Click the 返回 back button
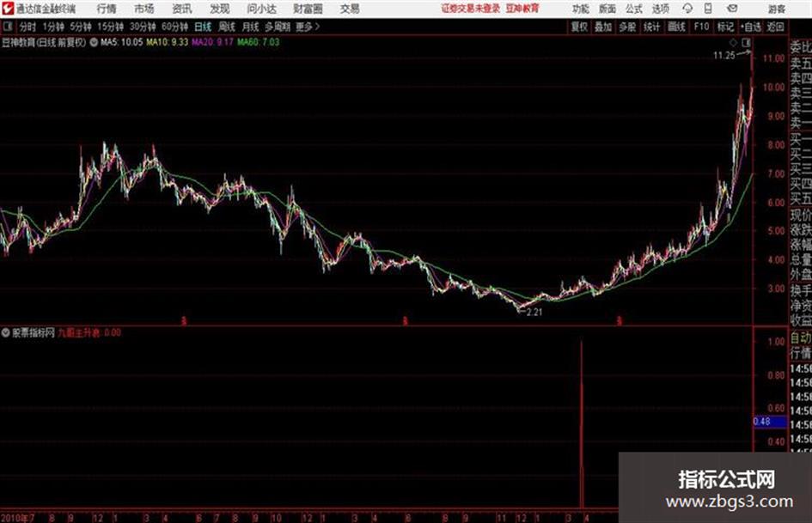The width and height of the screenshot is (812, 523). coord(775,27)
